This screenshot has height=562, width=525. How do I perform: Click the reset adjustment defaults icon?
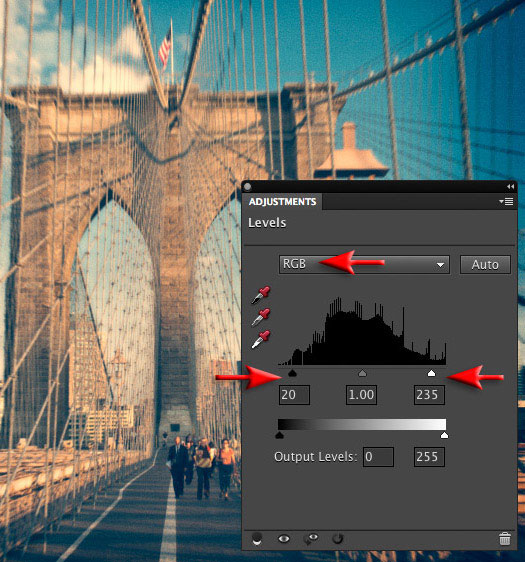pyautogui.click(x=338, y=538)
